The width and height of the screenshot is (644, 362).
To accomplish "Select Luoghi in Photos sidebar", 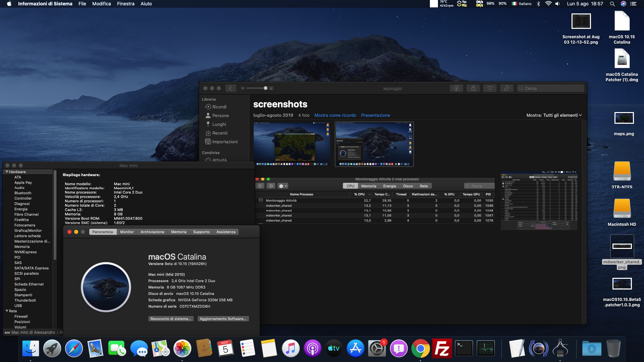I will (219, 124).
